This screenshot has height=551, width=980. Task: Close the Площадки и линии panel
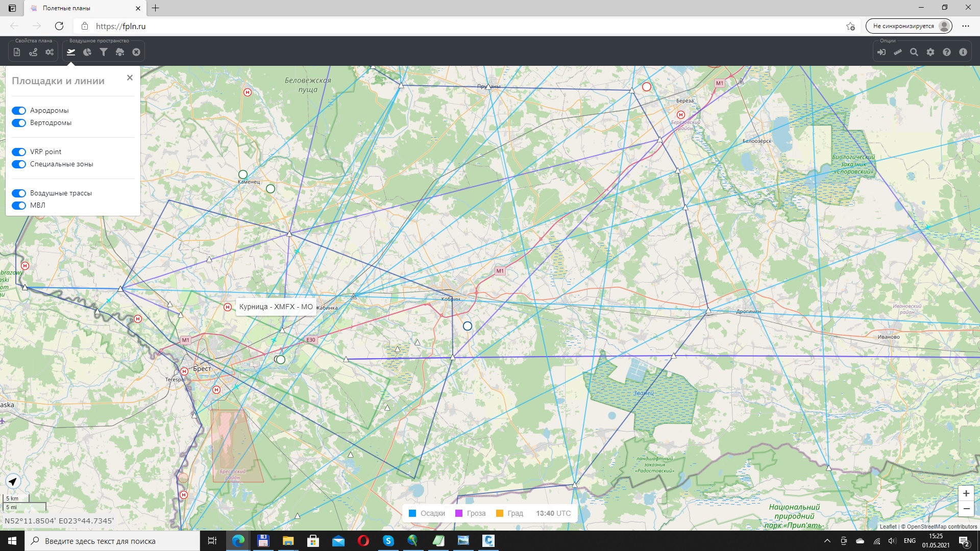point(130,78)
